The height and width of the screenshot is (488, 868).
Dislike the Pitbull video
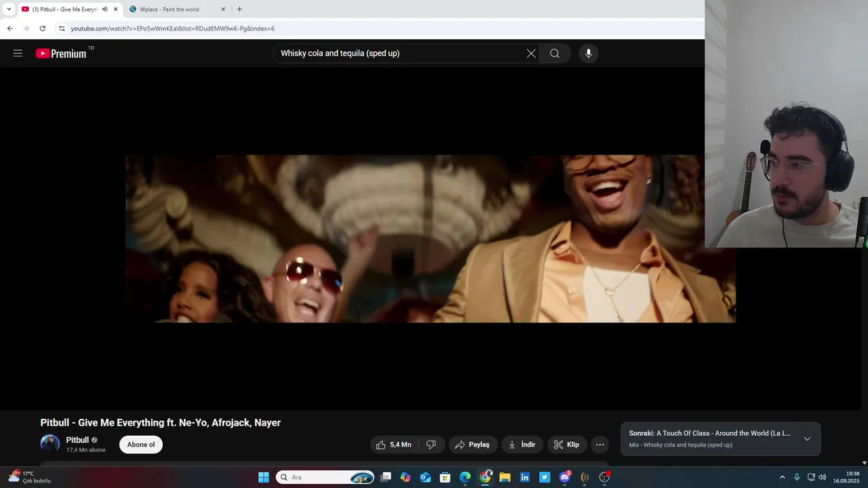[x=431, y=445]
